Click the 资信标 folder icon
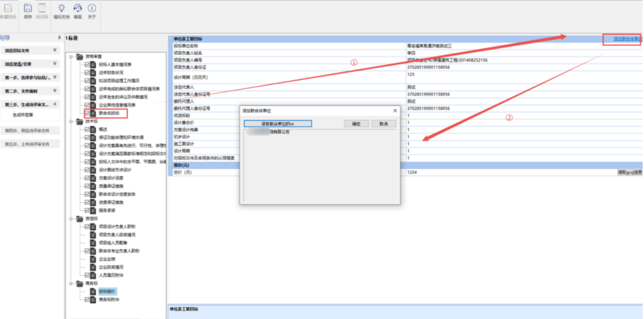The width and height of the screenshot is (644, 319). 80,218
